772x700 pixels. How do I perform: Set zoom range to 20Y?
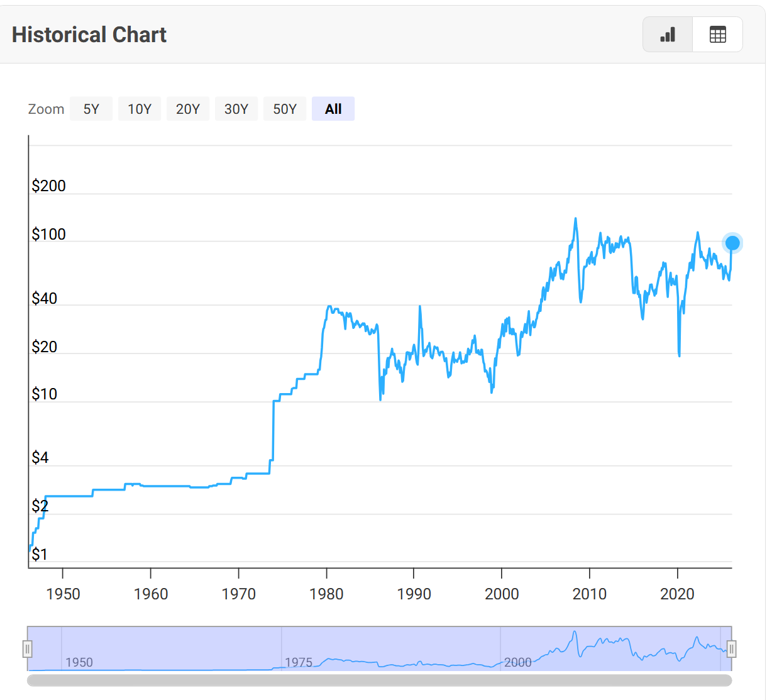(x=188, y=109)
